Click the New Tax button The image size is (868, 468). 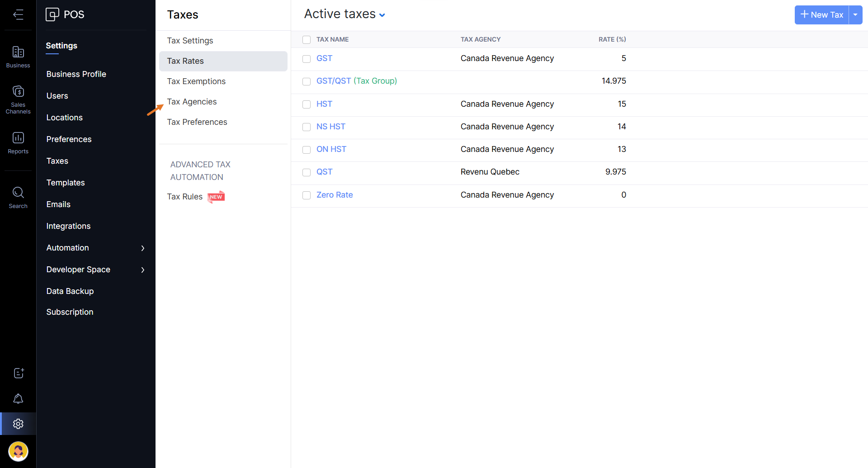pos(821,15)
